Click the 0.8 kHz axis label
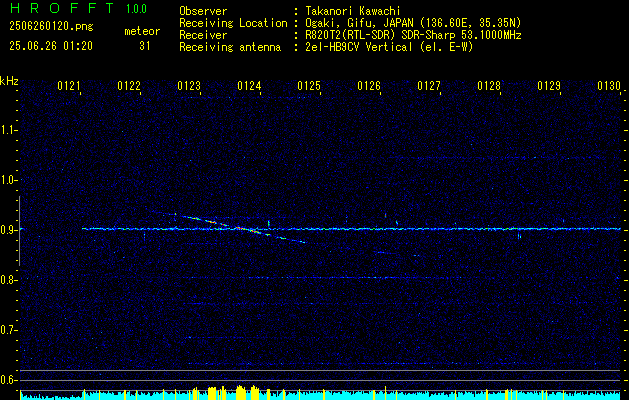The image size is (629, 400). (7, 280)
